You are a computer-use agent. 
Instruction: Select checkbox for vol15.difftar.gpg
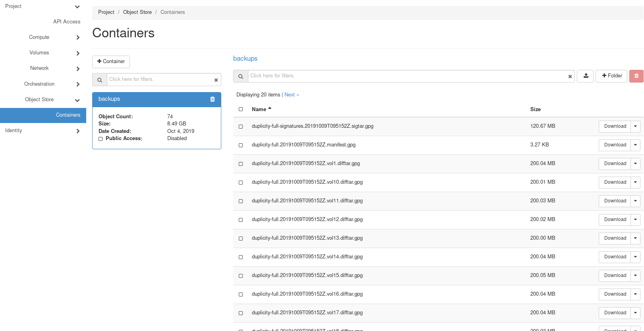click(241, 276)
